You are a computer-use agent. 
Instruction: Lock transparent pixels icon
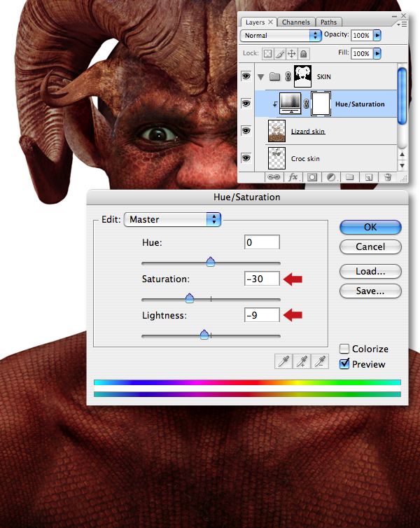[267, 53]
